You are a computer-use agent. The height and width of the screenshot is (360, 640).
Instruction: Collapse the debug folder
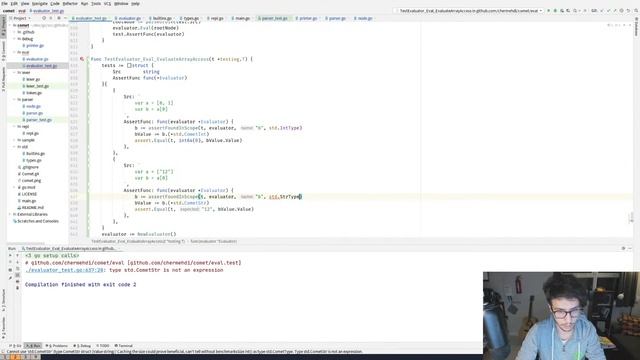[14, 39]
